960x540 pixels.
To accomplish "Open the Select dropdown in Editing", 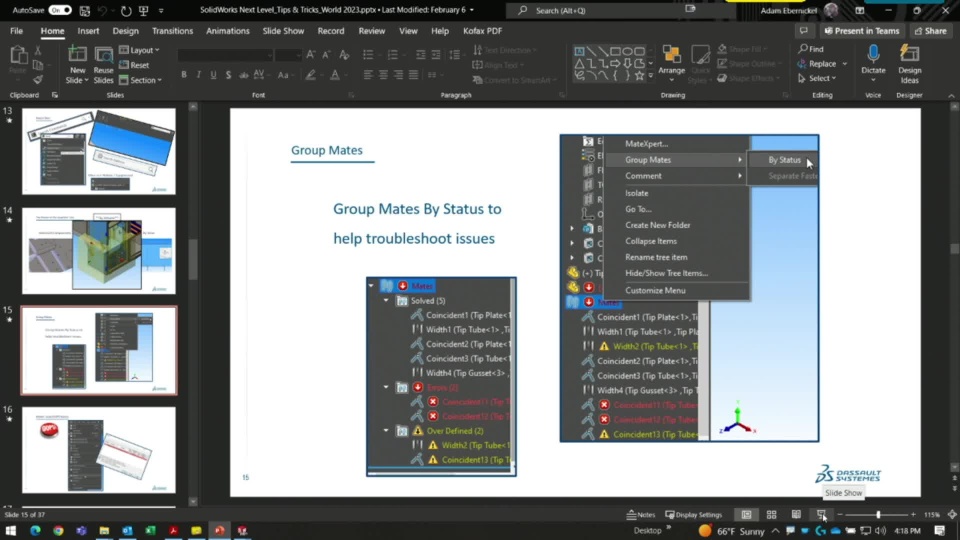I will 817,78.
